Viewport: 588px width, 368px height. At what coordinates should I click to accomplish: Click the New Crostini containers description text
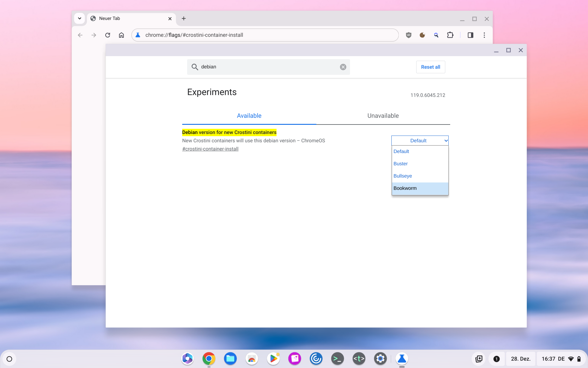click(x=254, y=140)
